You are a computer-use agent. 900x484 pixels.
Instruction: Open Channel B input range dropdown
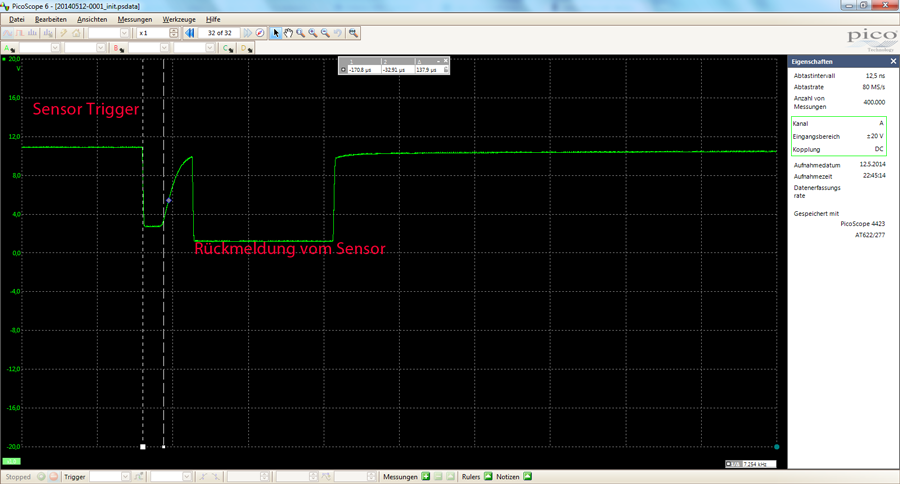(x=164, y=48)
